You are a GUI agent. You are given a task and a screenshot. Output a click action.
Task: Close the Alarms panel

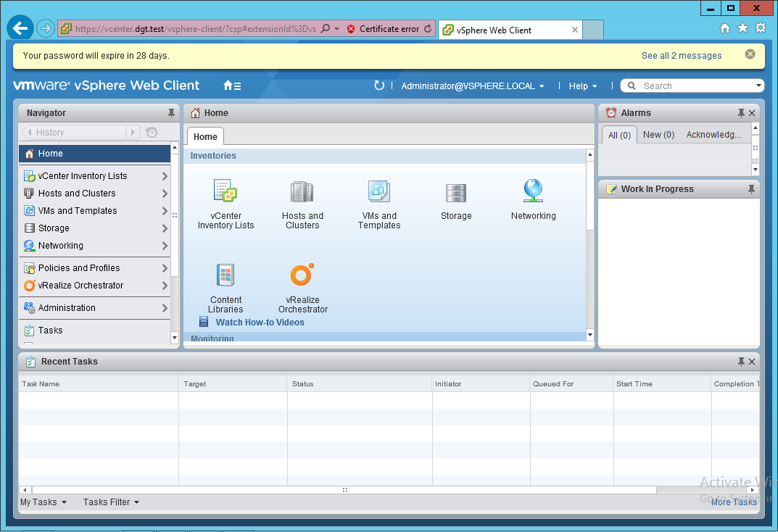click(x=752, y=113)
